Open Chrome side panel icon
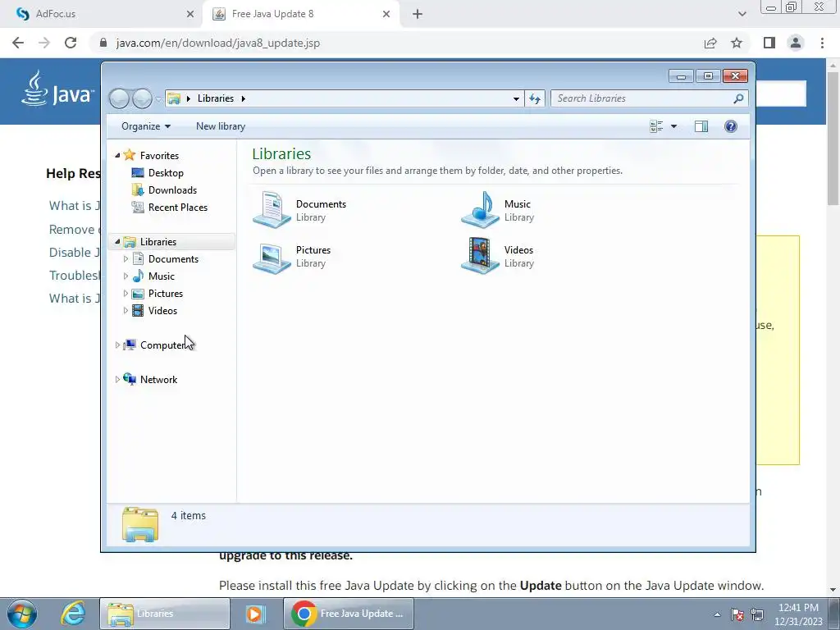 [x=769, y=43]
